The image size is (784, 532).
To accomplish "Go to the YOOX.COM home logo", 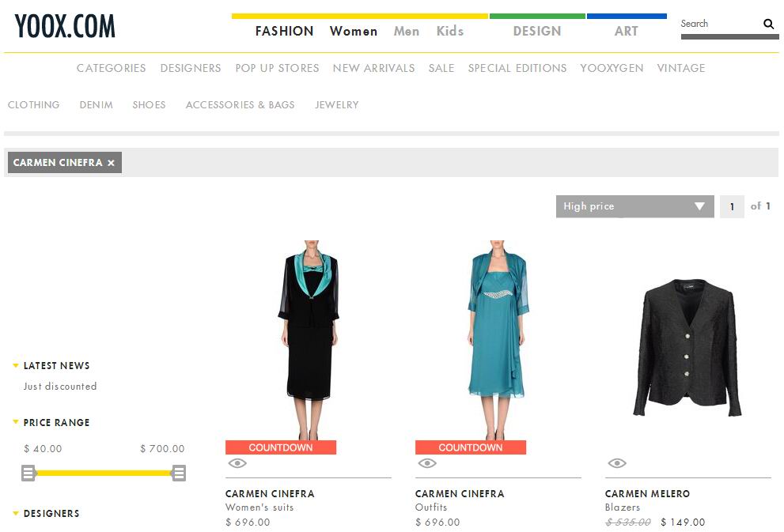I will click(x=65, y=26).
